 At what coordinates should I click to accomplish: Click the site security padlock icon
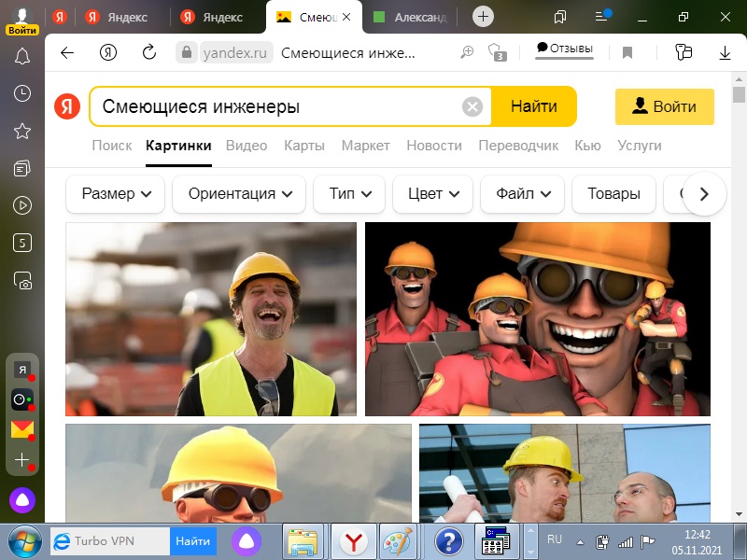pyautogui.click(x=186, y=52)
